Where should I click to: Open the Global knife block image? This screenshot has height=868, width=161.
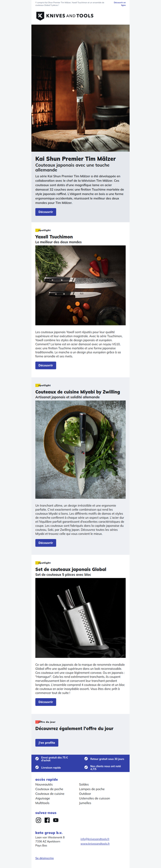80,618
